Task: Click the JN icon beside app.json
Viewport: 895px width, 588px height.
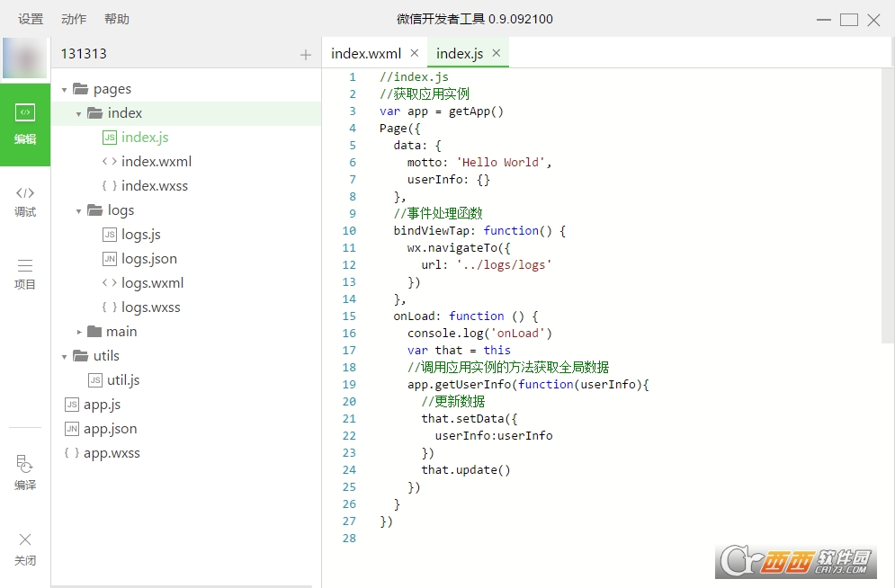Action: 72,429
